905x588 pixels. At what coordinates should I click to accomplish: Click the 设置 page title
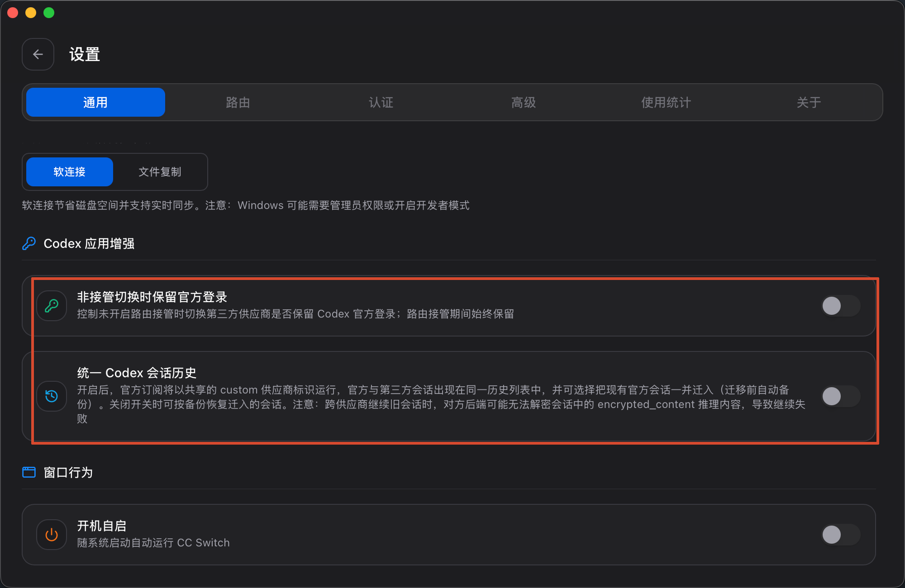pyautogui.click(x=85, y=54)
